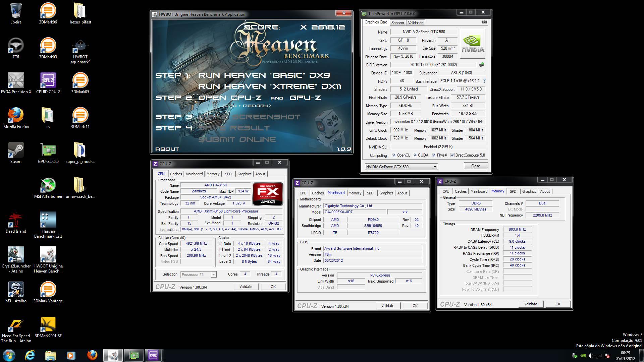Viewport: 644px width, 362px height.
Task: Open Windows Explorer from taskbar
Action: (x=50, y=355)
